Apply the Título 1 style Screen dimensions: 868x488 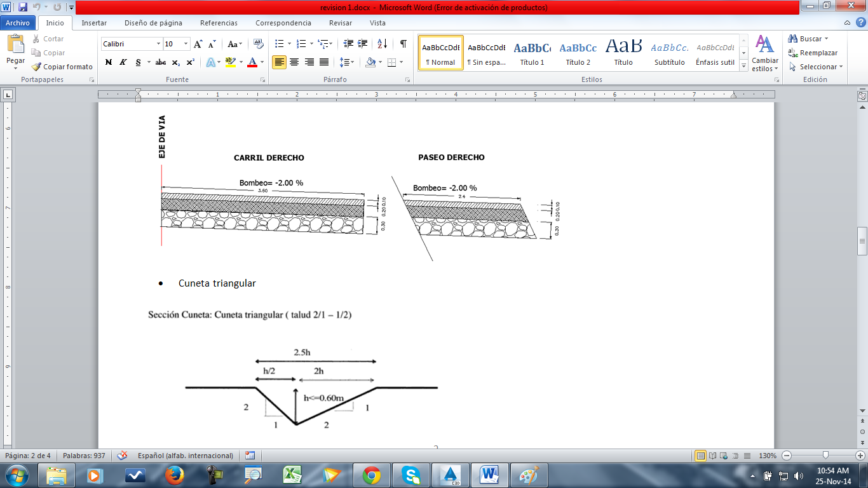(x=532, y=53)
